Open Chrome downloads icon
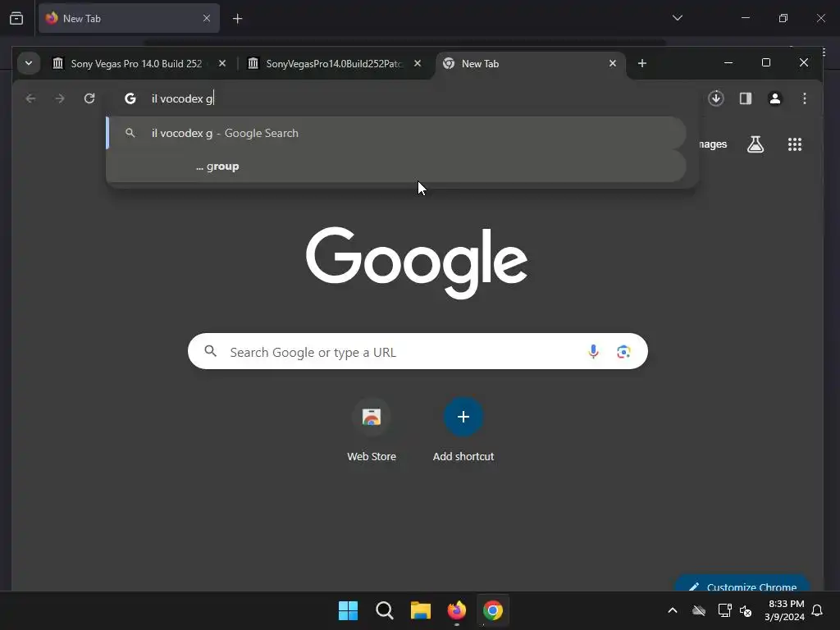Screen dimensions: 840x630 tap(715, 98)
